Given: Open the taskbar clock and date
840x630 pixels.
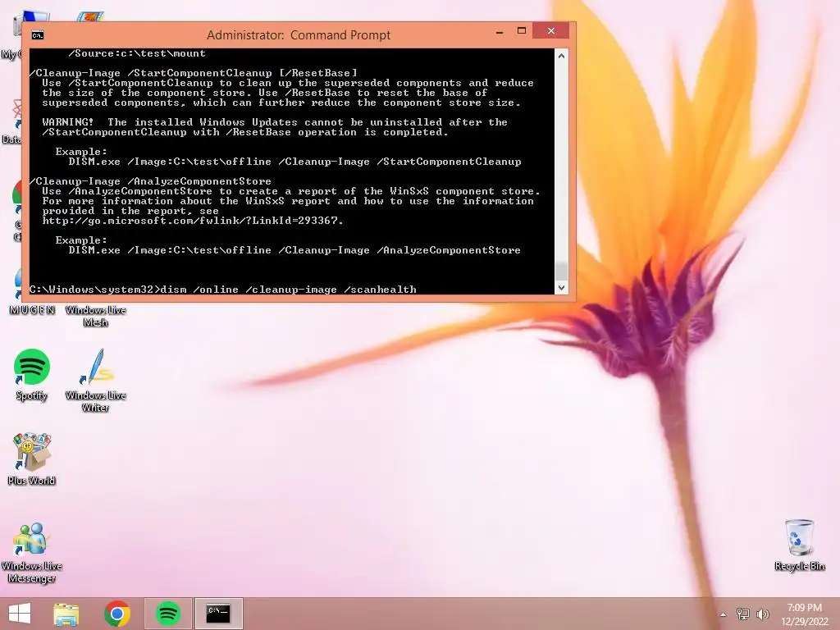Looking at the screenshot, I should point(804,614).
